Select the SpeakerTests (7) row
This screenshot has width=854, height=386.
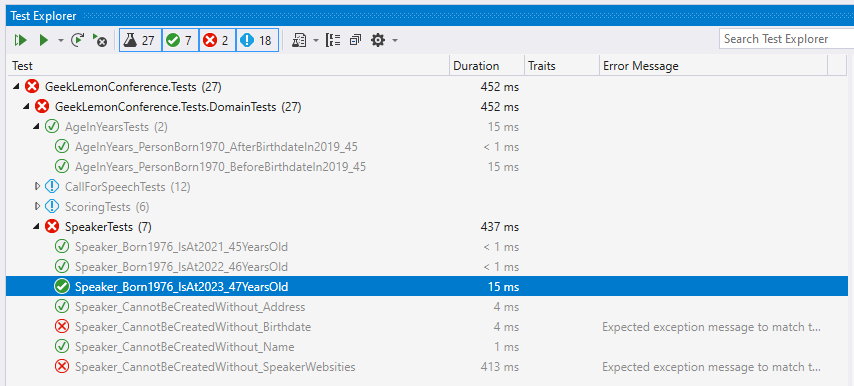(427, 226)
